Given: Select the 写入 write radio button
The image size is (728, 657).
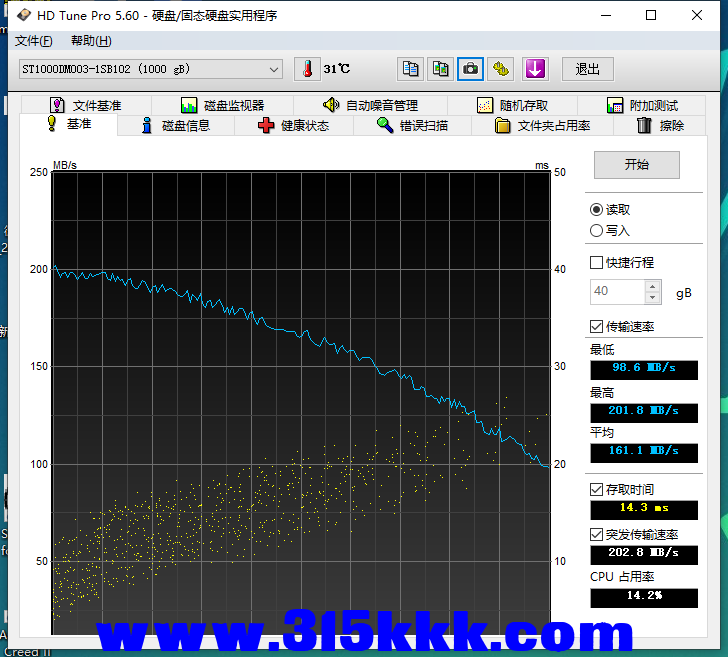Looking at the screenshot, I should pyautogui.click(x=597, y=231).
